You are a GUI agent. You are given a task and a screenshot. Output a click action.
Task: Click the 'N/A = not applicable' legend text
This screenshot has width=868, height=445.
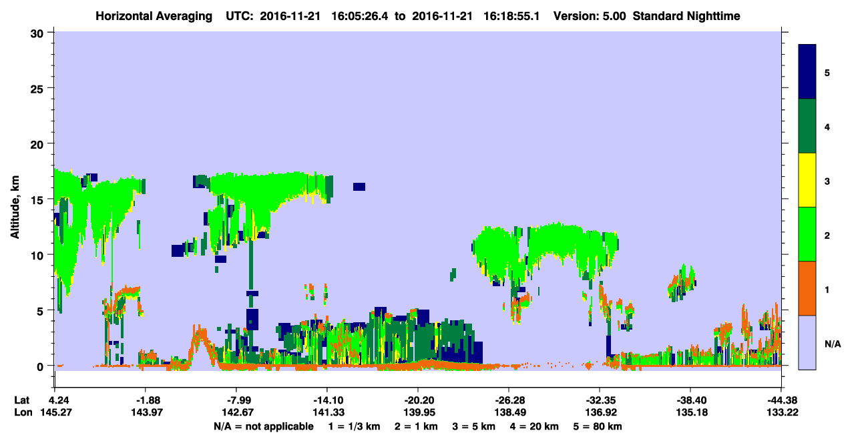click(x=264, y=426)
